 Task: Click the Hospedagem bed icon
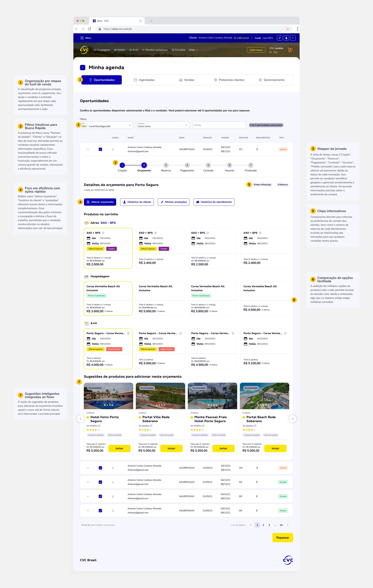[86, 276]
